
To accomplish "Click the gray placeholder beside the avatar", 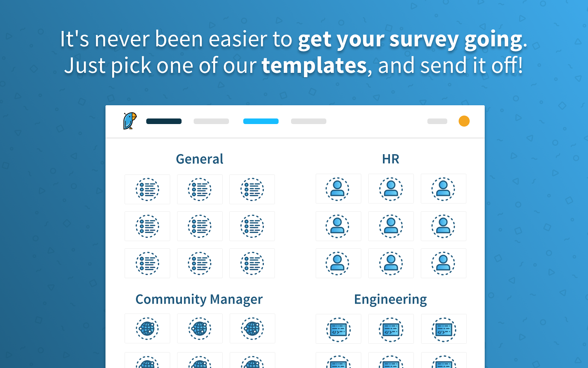I will tap(437, 121).
